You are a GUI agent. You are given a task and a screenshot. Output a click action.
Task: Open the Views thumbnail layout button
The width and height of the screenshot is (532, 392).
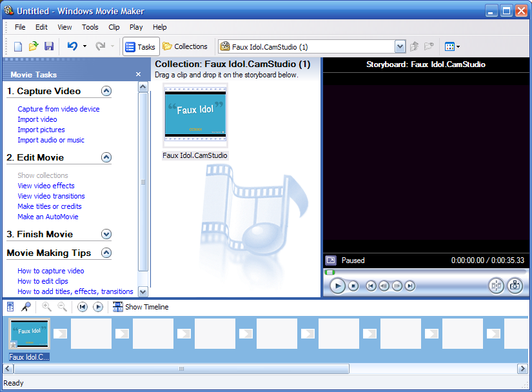coord(452,47)
